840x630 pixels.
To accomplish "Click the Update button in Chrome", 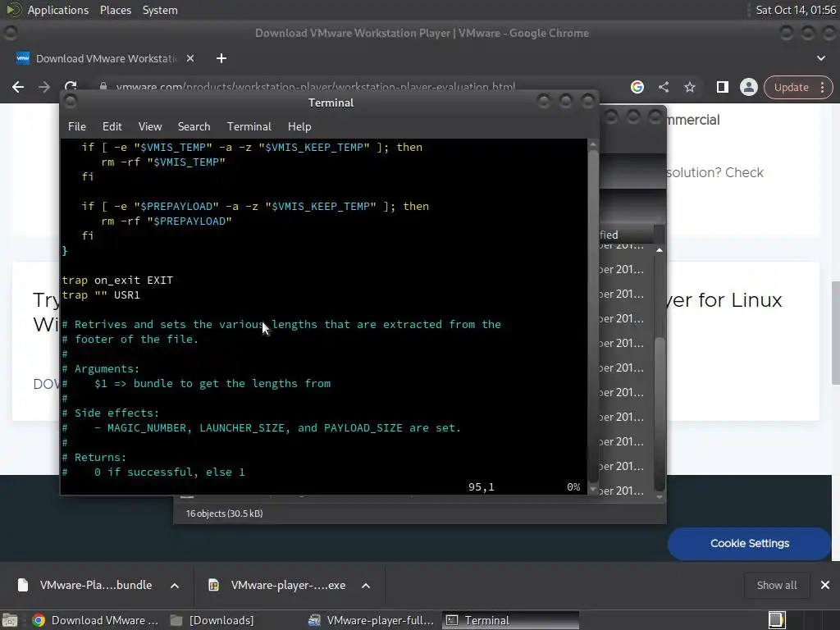I will click(792, 87).
